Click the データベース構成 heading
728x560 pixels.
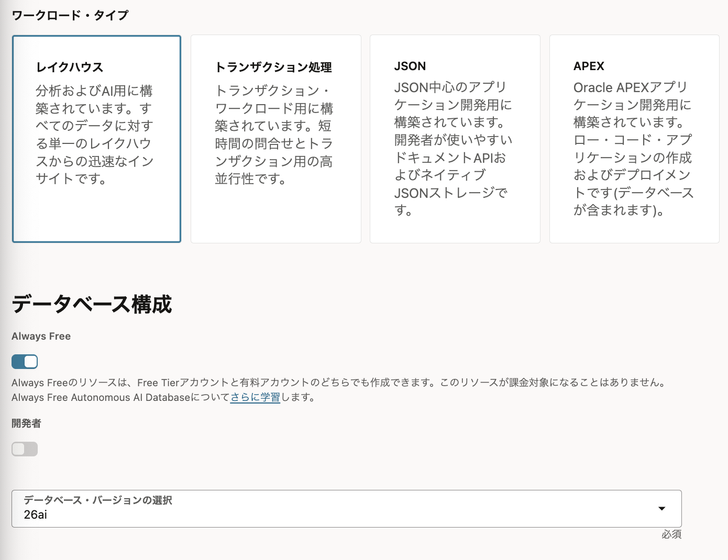coord(92,304)
